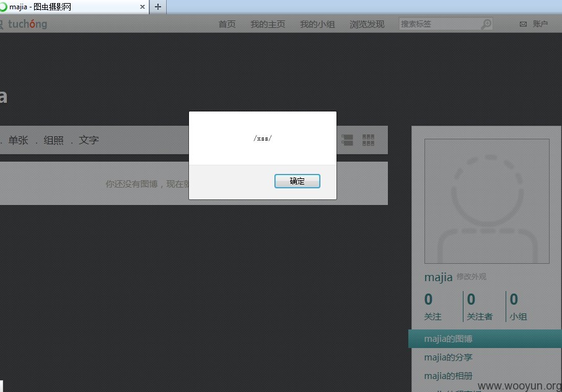This screenshot has width=562, height=392.
Task: Click the 确定 button in the alert dialog
Action: [x=297, y=181]
